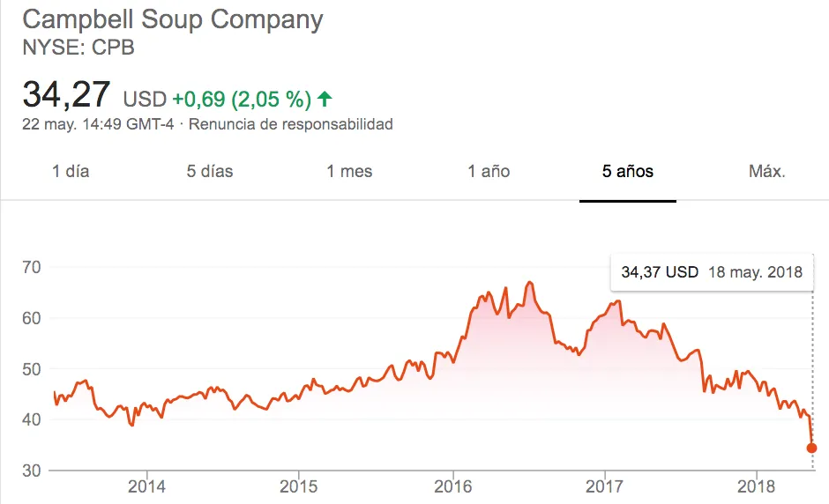Click the orange data point marker
This screenshot has width=829, height=504.
pyautogui.click(x=811, y=448)
